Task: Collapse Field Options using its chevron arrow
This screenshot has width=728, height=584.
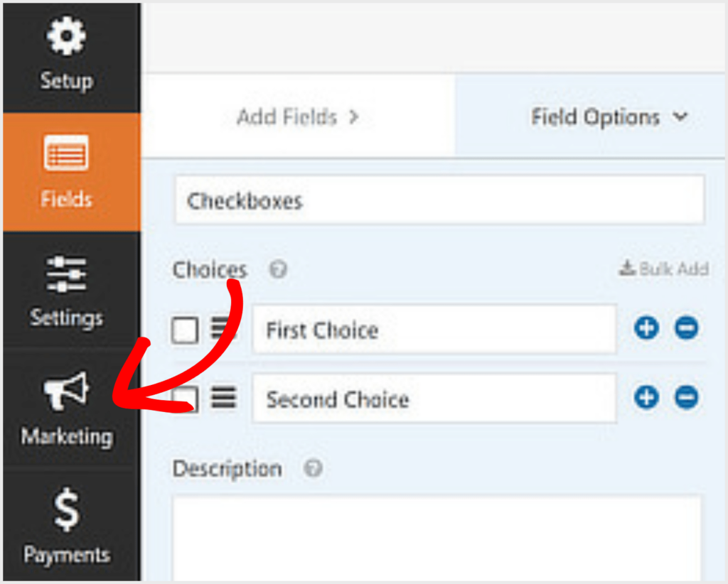Action: (x=682, y=117)
